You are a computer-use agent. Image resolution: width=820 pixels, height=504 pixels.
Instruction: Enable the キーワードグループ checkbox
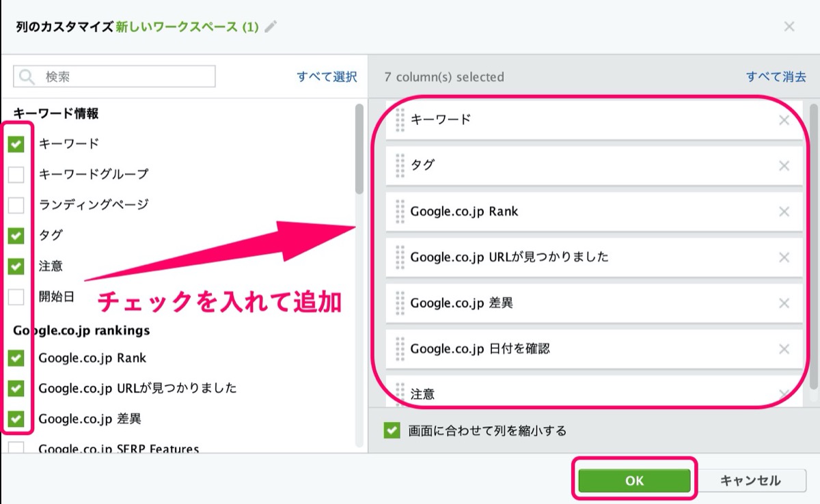coord(16,175)
